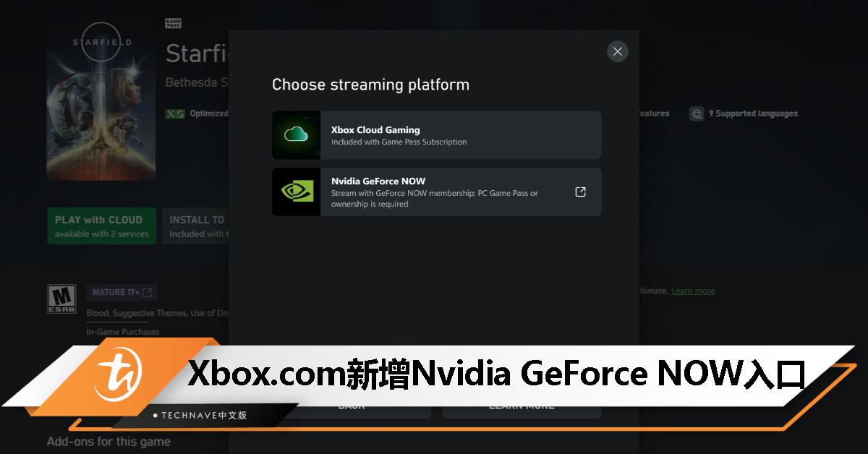This screenshot has width=868, height=454.
Task: Click 'Included with Game Pass Subscription' text
Action: (399, 142)
